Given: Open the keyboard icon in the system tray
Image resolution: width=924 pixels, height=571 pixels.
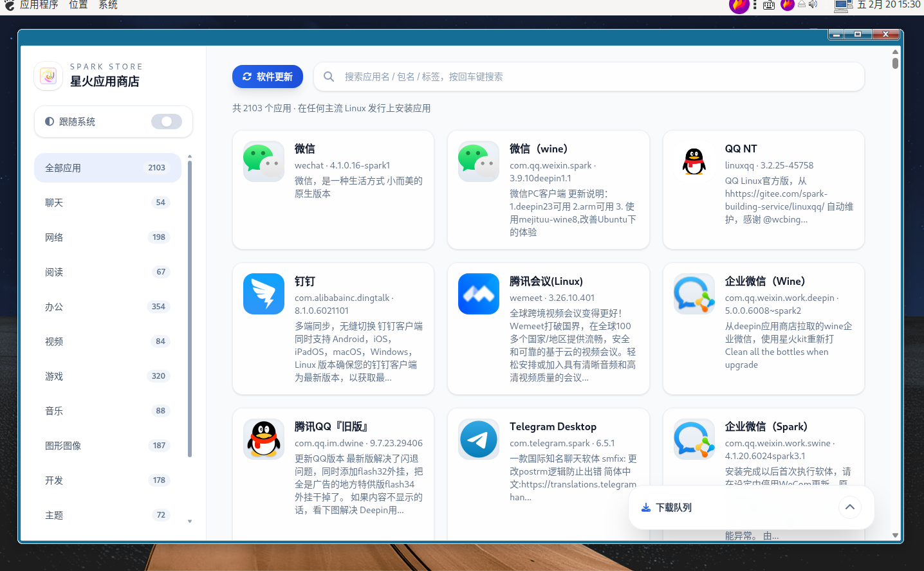Looking at the screenshot, I should 769,5.
